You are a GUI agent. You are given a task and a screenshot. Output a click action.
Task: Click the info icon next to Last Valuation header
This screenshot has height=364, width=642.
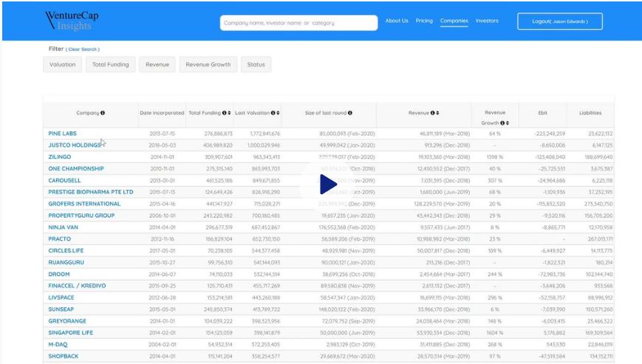tap(273, 113)
